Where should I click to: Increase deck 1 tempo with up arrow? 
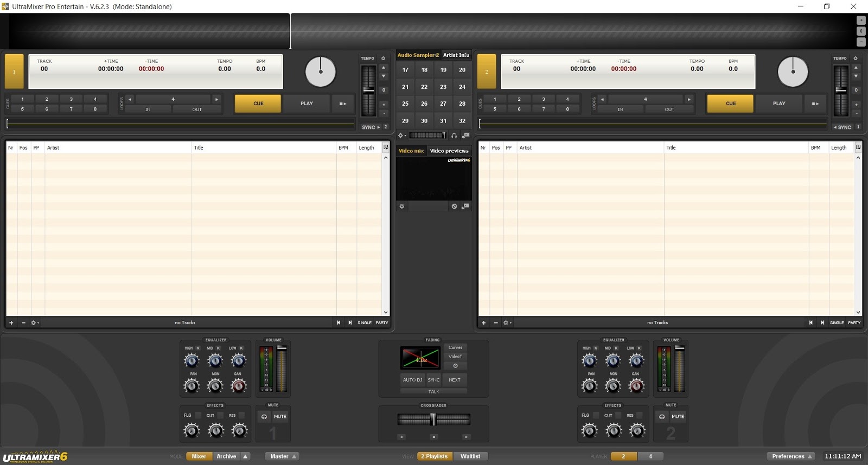pyautogui.click(x=384, y=68)
